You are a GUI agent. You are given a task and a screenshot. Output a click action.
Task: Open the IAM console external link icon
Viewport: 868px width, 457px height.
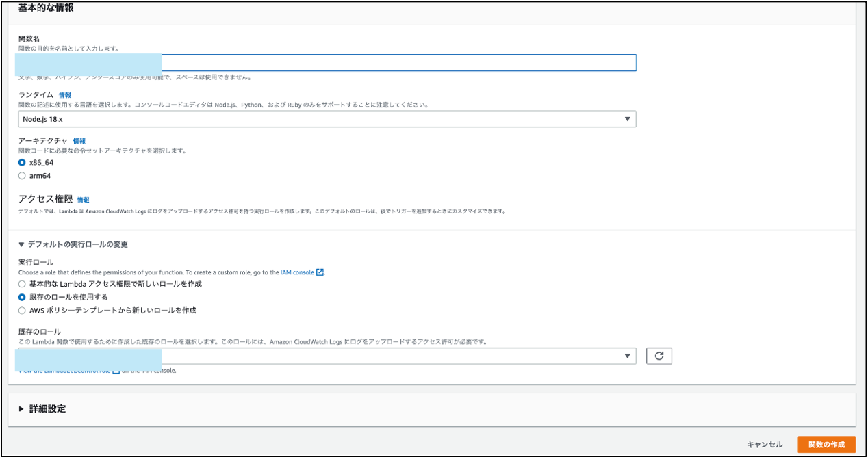tap(319, 272)
